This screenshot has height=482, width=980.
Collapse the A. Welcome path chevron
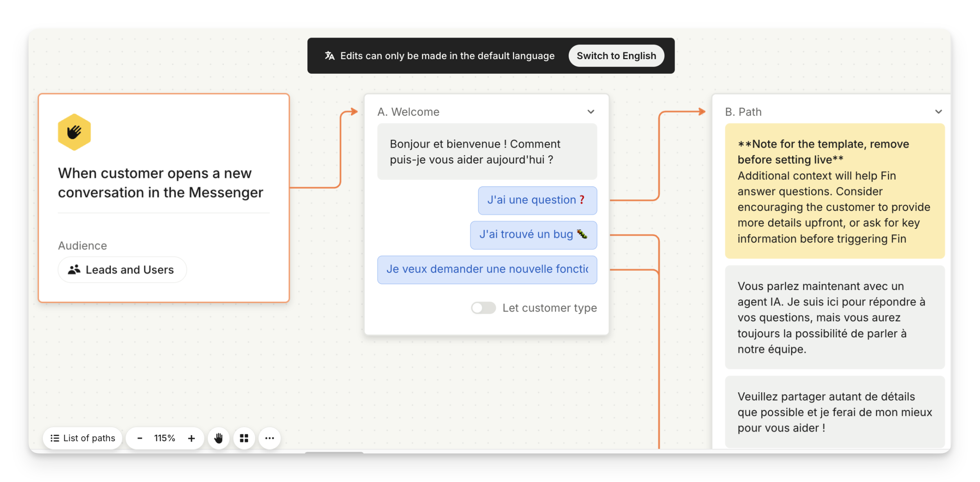click(x=591, y=112)
